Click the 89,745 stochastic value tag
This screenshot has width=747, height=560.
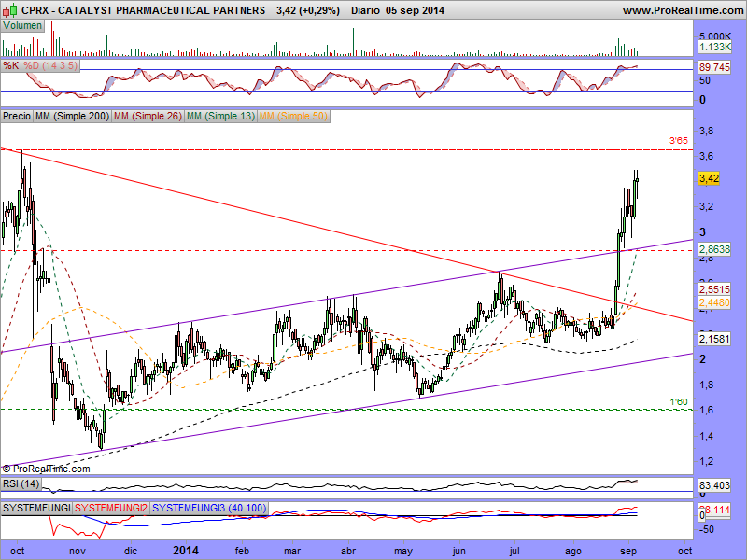[x=714, y=67]
